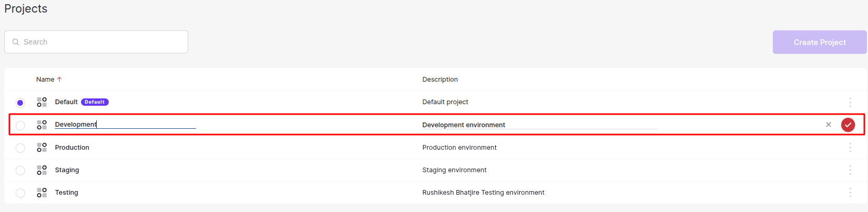Select the Production project radio button

coord(20,148)
